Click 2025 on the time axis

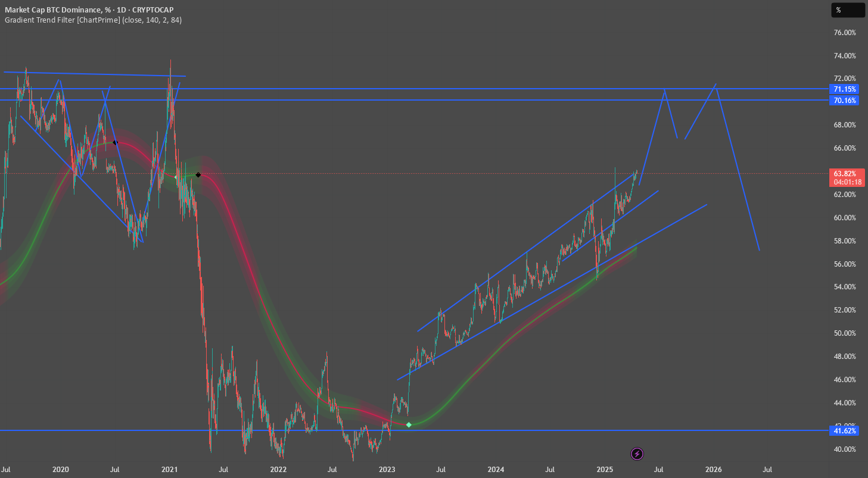[x=605, y=470]
